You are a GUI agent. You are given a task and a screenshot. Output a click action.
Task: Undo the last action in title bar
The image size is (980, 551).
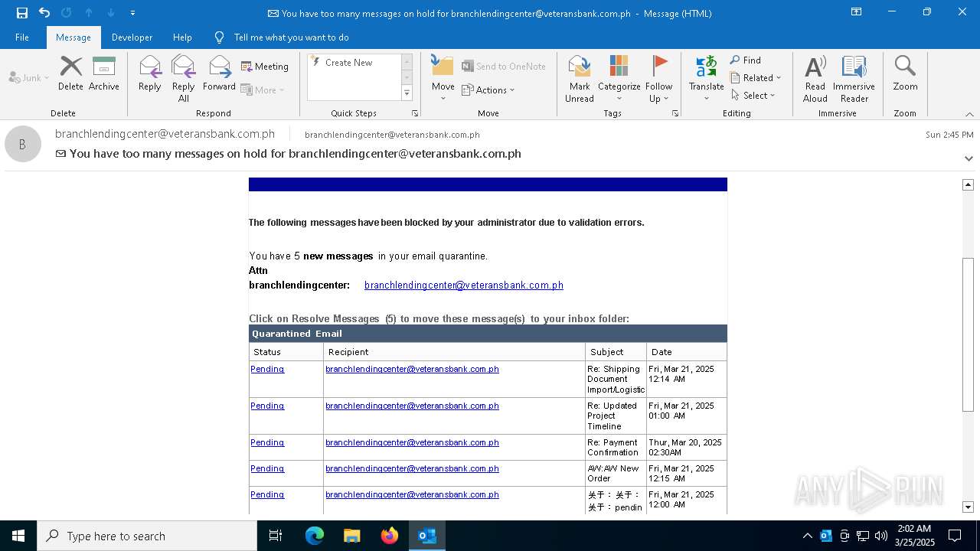(44, 13)
